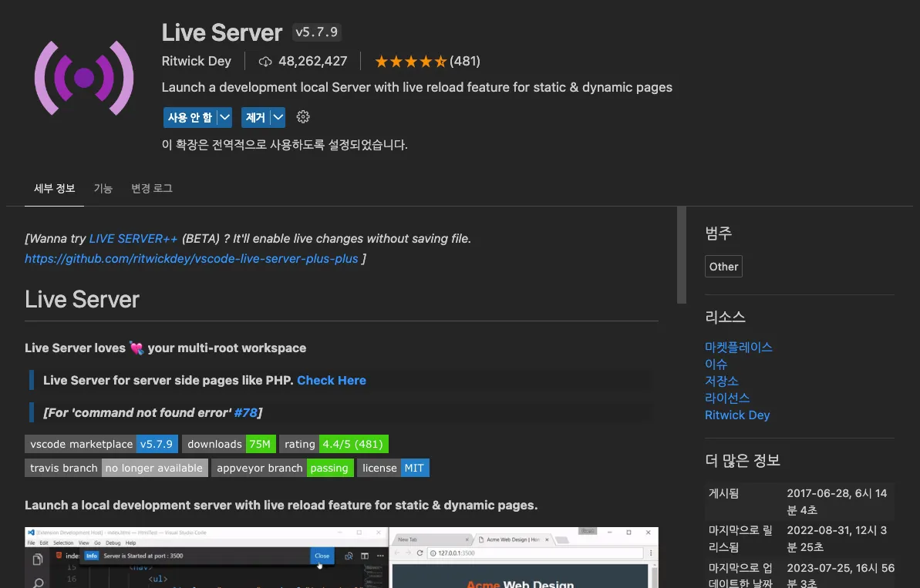Image resolution: width=920 pixels, height=588 pixels.
Task: Open publisher Ritwick Dey in the header
Action: pyautogui.click(x=196, y=61)
